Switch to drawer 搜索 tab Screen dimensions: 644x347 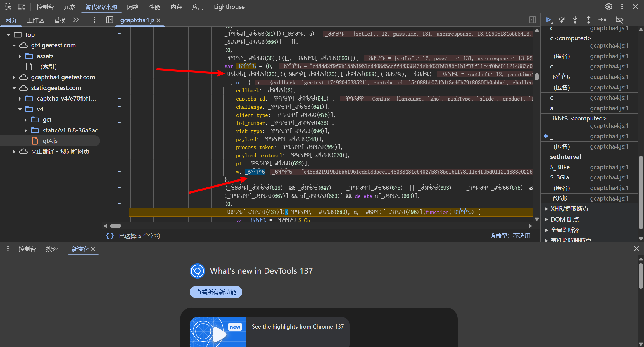(x=52, y=249)
